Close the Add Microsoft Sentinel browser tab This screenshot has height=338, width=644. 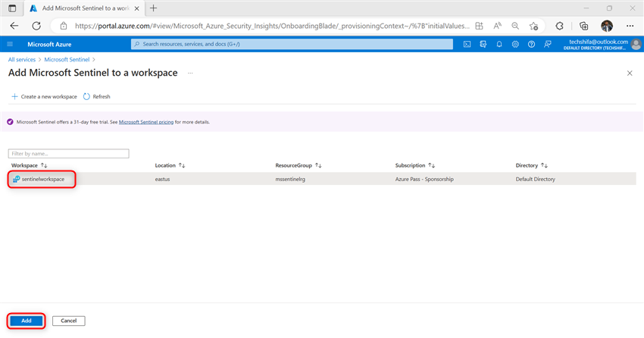[x=137, y=8]
